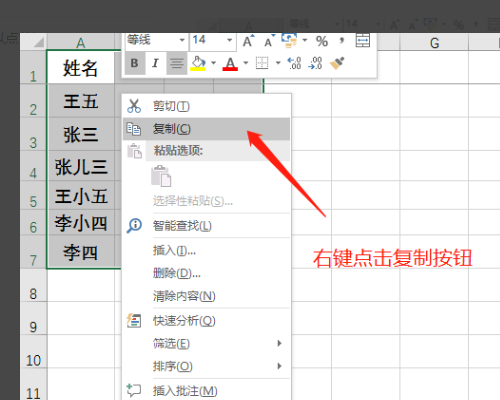Open the font name dropdown 等线

[x=182, y=40]
